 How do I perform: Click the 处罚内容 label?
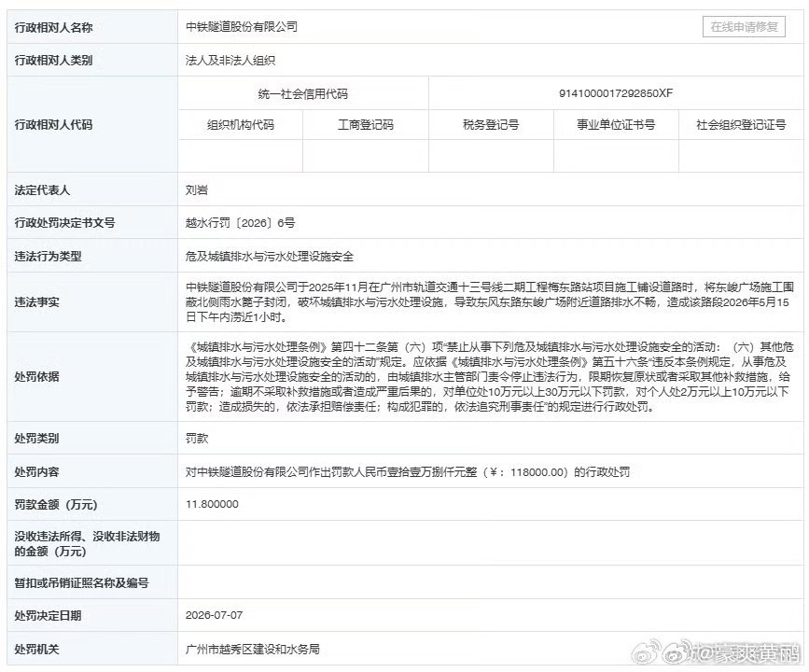point(36,471)
